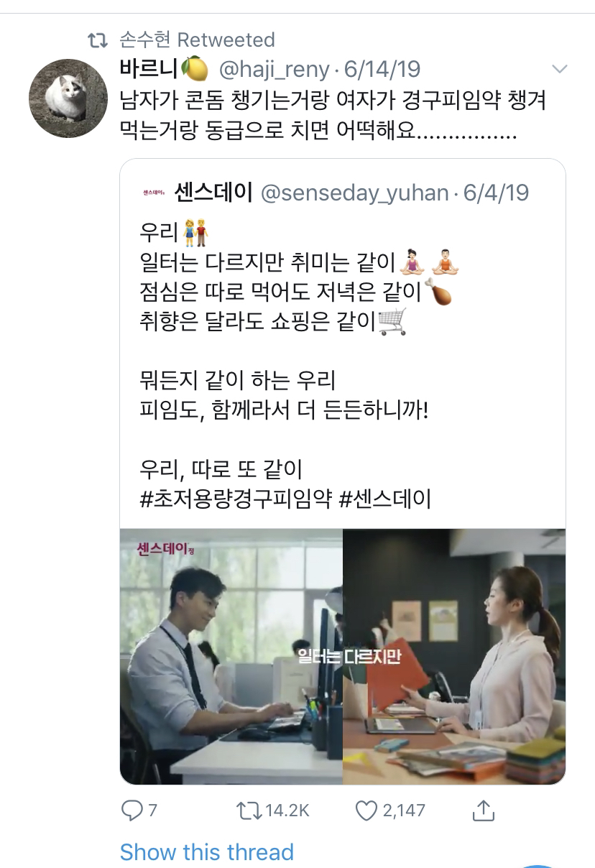Open hashtag #센스데이
Viewport: 595px width, 868px height.
[x=385, y=499]
